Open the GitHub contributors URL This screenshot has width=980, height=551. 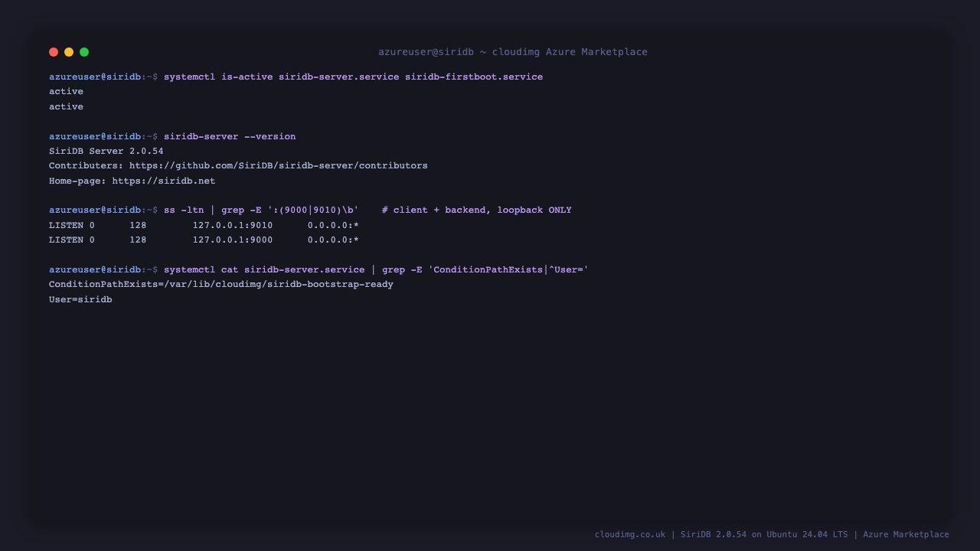pos(279,166)
